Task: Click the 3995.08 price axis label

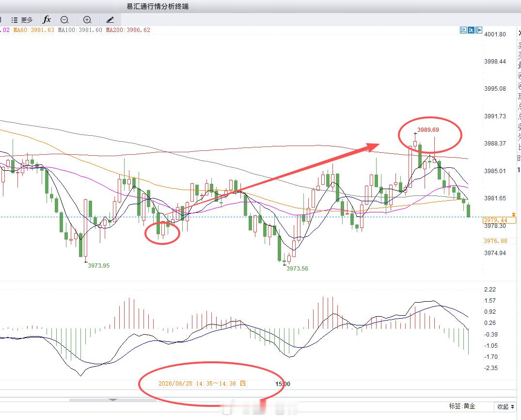Action: tap(495, 89)
